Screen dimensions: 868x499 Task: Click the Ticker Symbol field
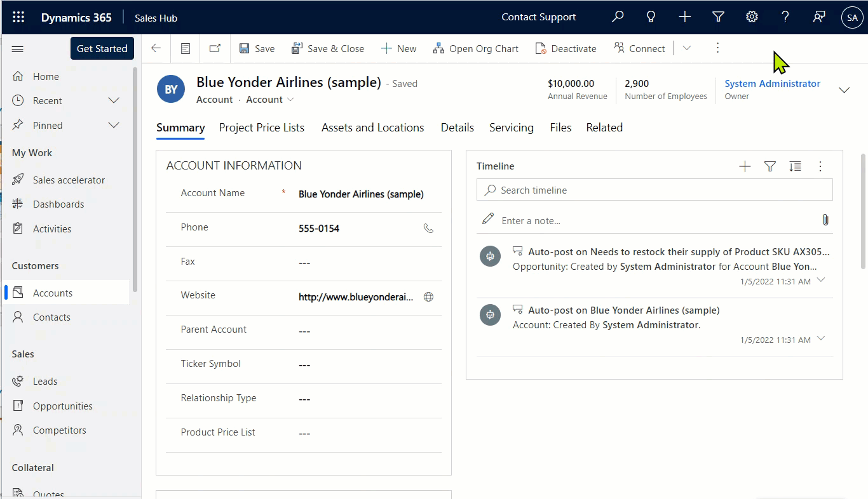(x=304, y=365)
